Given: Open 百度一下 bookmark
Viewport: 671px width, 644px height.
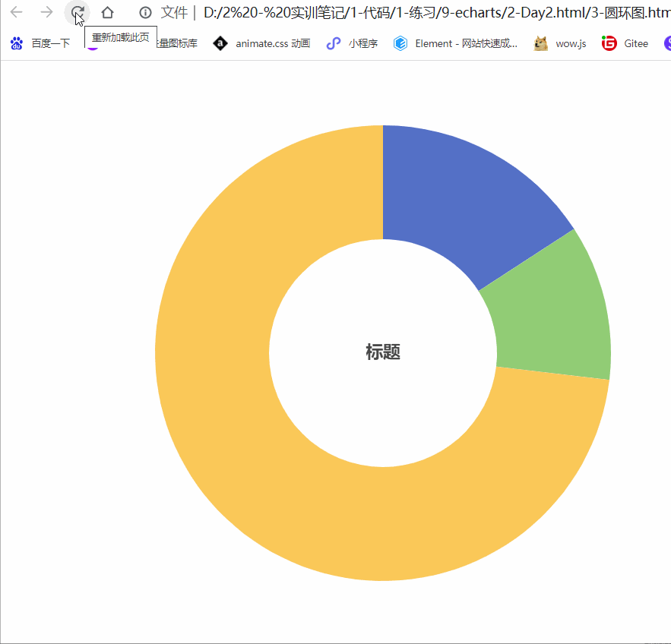Looking at the screenshot, I should pyautogui.click(x=40, y=43).
